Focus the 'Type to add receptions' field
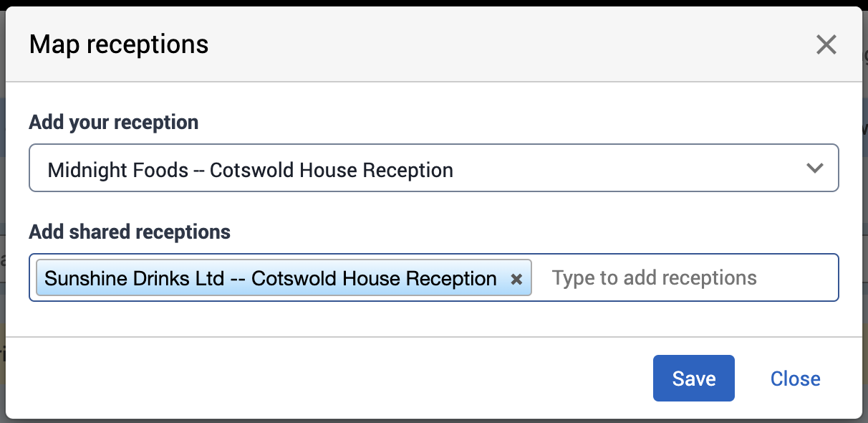868x423 pixels. pyautogui.click(x=654, y=278)
